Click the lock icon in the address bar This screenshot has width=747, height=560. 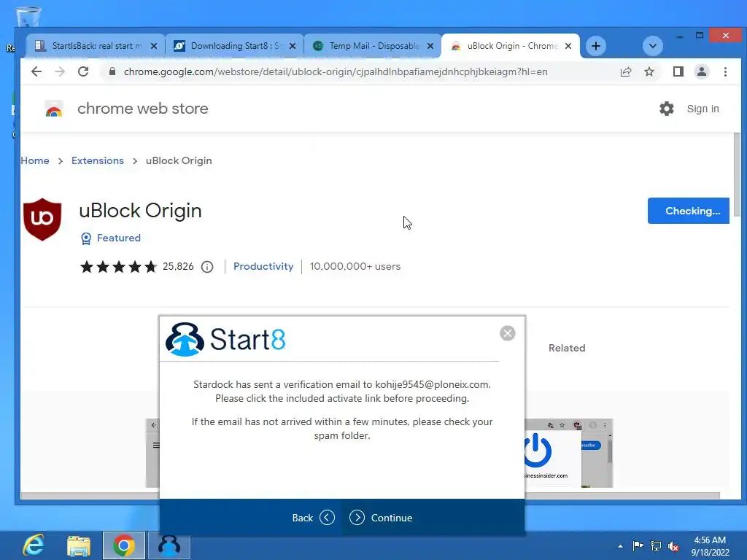[x=112, y=72]
